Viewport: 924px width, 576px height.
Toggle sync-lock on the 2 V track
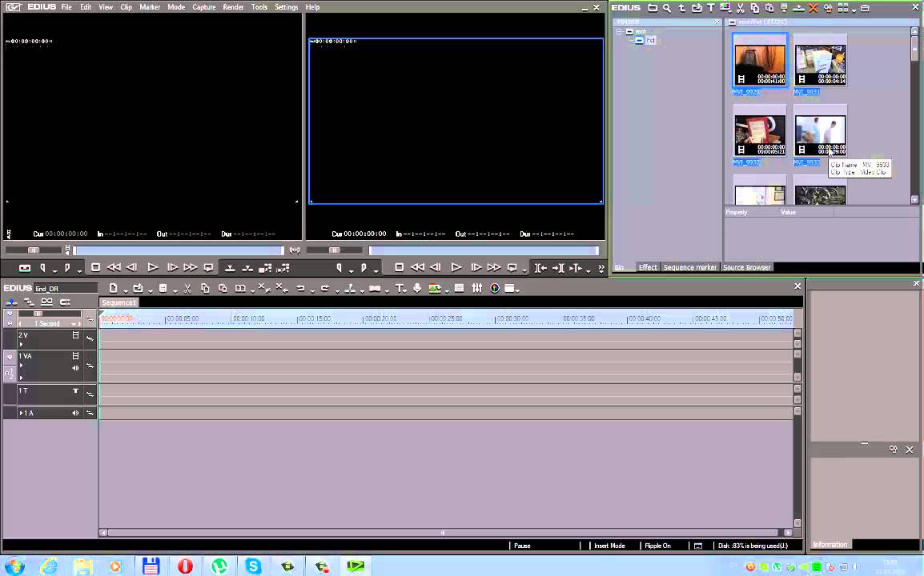click(90, 338)
